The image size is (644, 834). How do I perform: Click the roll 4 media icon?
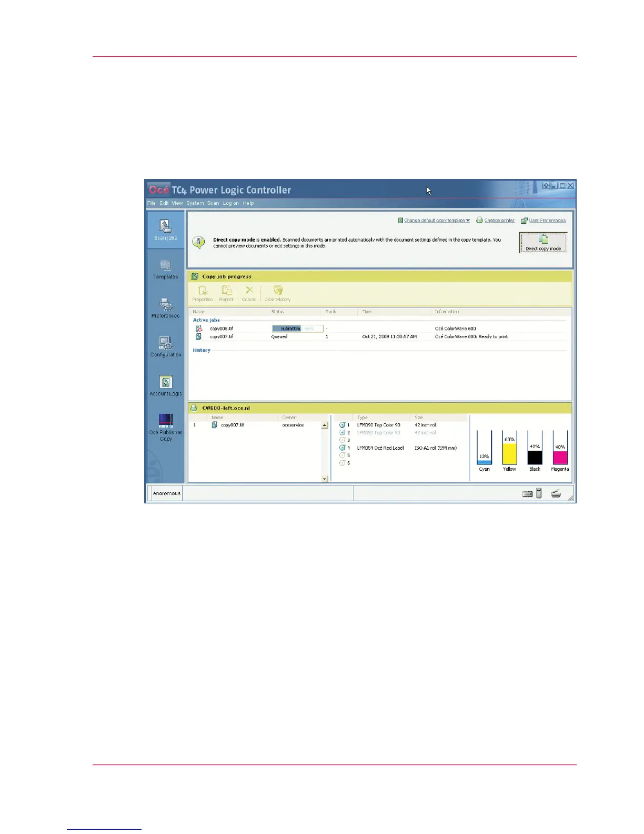342,448
